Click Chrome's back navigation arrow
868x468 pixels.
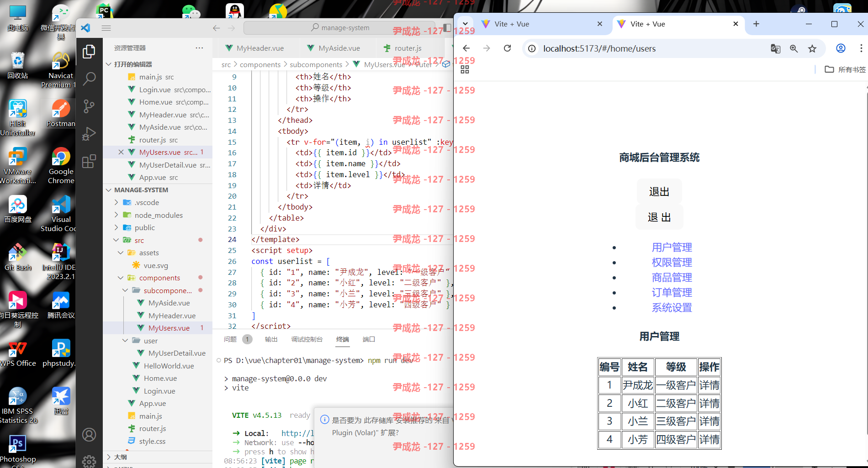click(466, 48)
